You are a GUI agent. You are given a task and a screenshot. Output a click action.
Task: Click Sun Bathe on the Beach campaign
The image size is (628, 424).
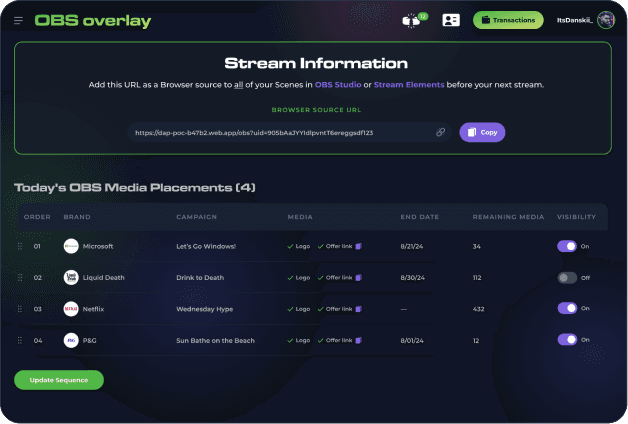coord(215,340)
